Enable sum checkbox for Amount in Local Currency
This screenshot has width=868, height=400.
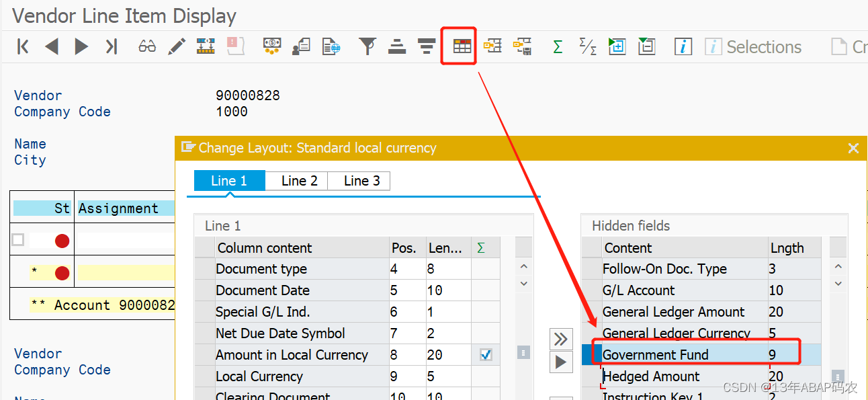pyautogui.click(x=486, y=355)
